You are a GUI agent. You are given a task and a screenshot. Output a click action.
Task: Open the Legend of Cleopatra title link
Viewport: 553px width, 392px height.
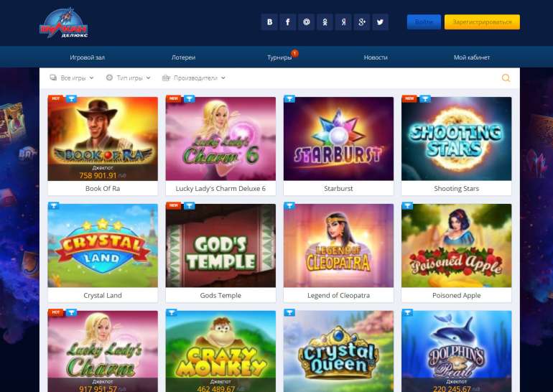(338, 295)
